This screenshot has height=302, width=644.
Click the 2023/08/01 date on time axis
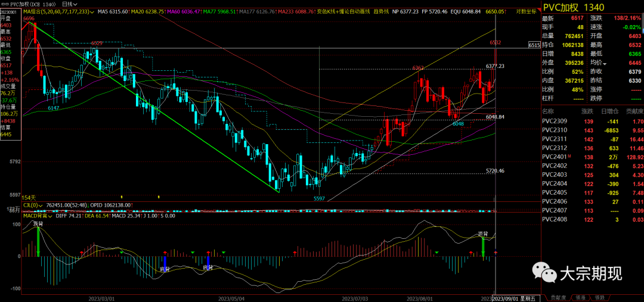419,298
